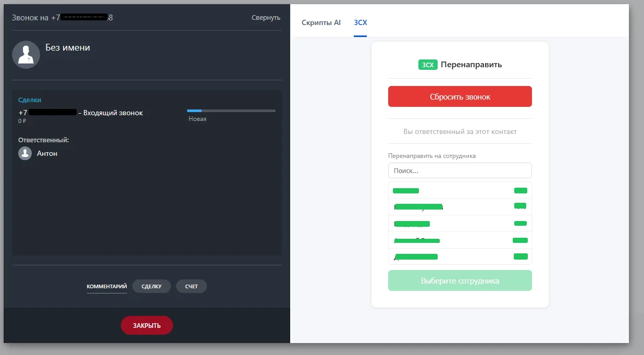Click the last employee's green extension badge

[x=521, y=256]
